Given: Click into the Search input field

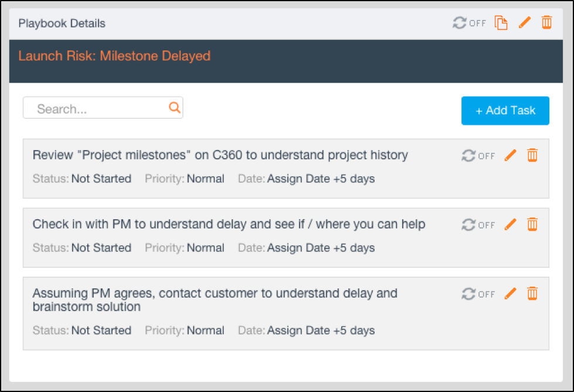Looking at the screenshot, I should pos(97,108).
